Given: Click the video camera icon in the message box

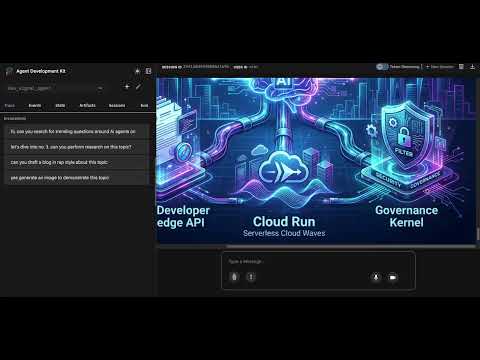Looking at the screenshot, I should click(x=393, y=277).
